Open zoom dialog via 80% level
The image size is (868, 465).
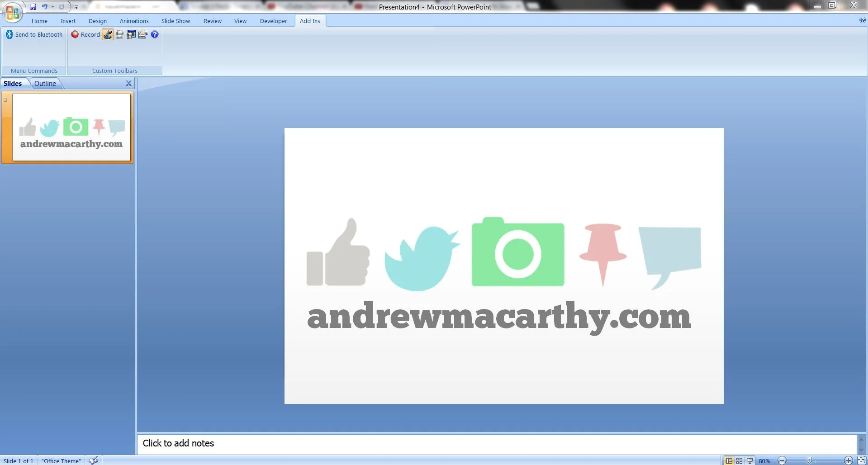(764, 461)
